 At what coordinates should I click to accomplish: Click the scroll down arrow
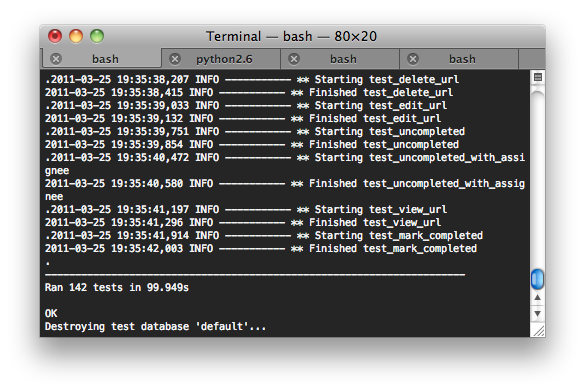click(538, 313)
